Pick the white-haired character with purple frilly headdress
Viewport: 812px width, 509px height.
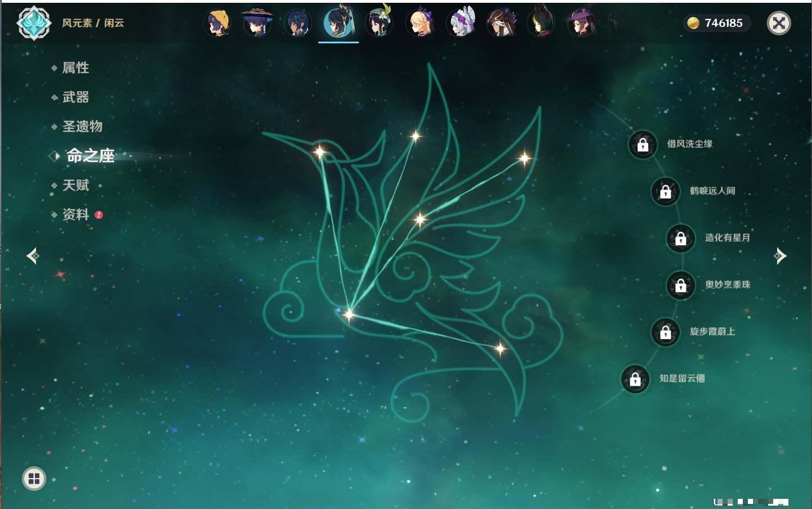(461, 23)
